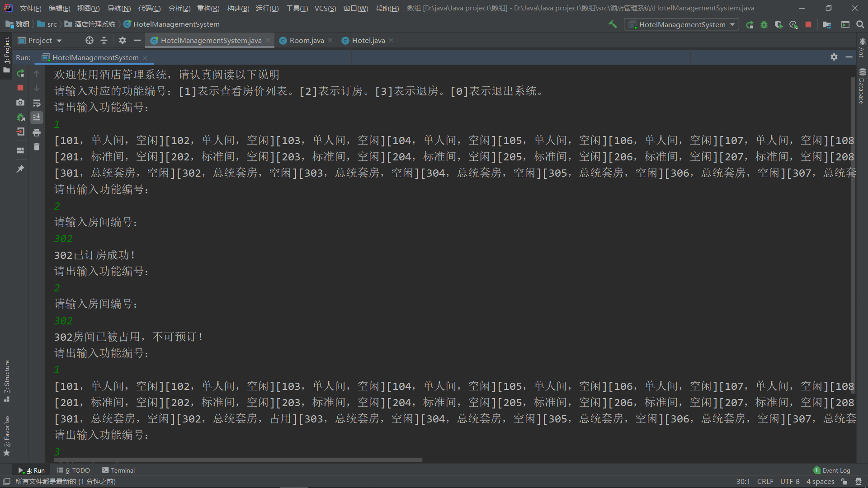
Task: Switch to the Room.java editor tab
Action: click(x=306, y=41)
